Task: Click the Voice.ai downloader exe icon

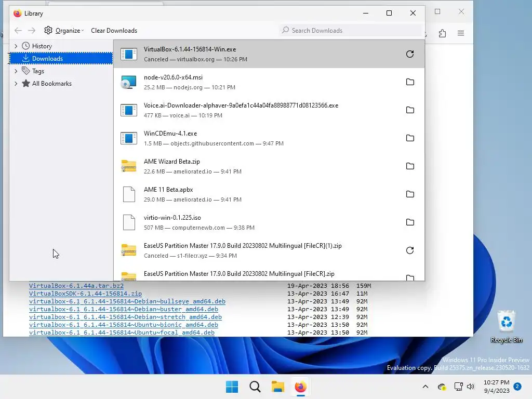Action: click(129, 110)
